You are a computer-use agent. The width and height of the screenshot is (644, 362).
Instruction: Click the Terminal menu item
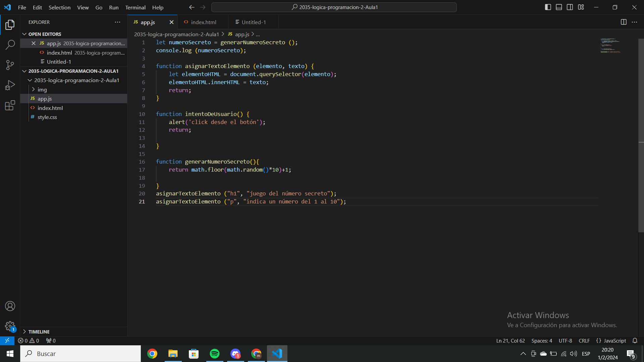pyautogui.click(x=135, y=7)
